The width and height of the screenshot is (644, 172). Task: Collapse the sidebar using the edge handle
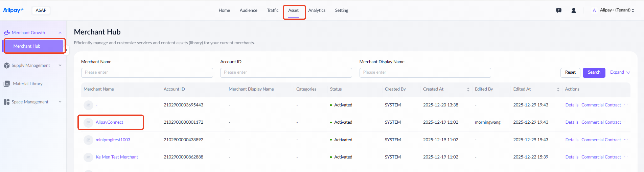click(67, 50)
